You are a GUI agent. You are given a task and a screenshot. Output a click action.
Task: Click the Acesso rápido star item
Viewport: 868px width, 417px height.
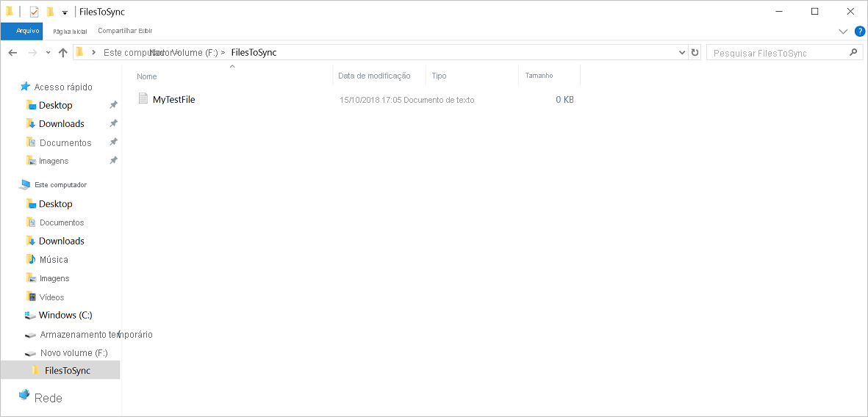55,87
